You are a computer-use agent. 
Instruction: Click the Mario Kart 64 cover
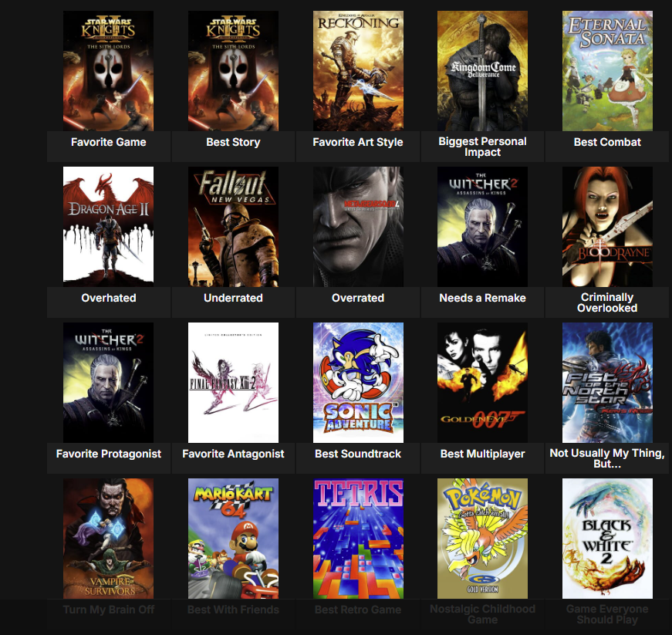tap(233, 539)
